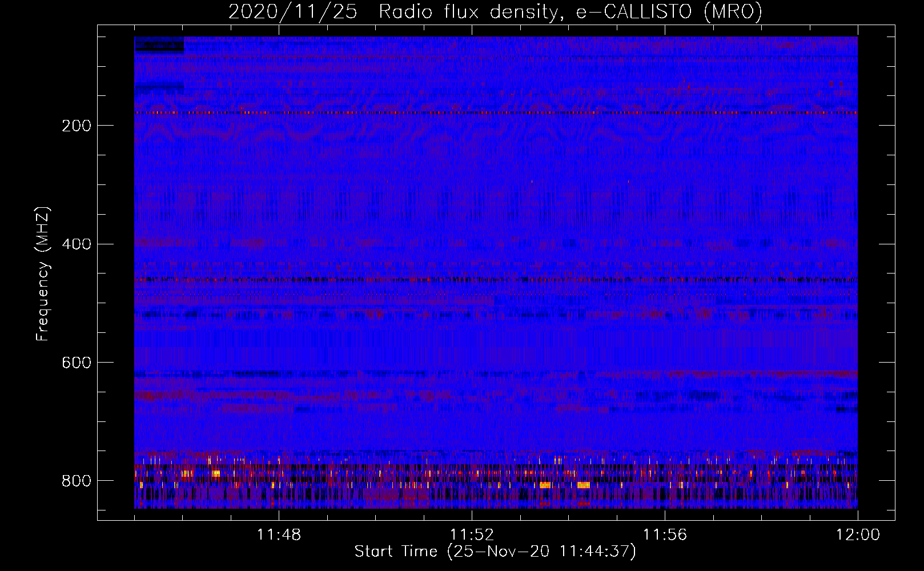Click the 400 frequency tick label
924x571 pixels.
77,244
